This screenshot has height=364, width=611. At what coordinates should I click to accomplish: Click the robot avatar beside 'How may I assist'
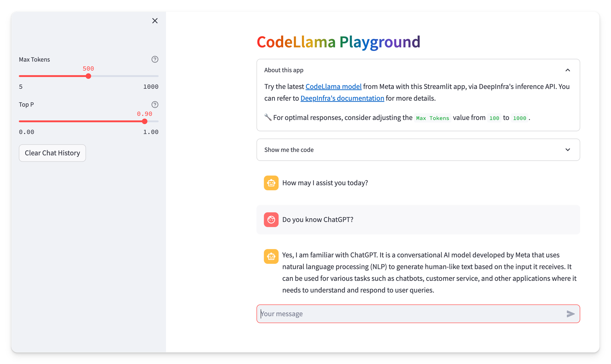271,183
